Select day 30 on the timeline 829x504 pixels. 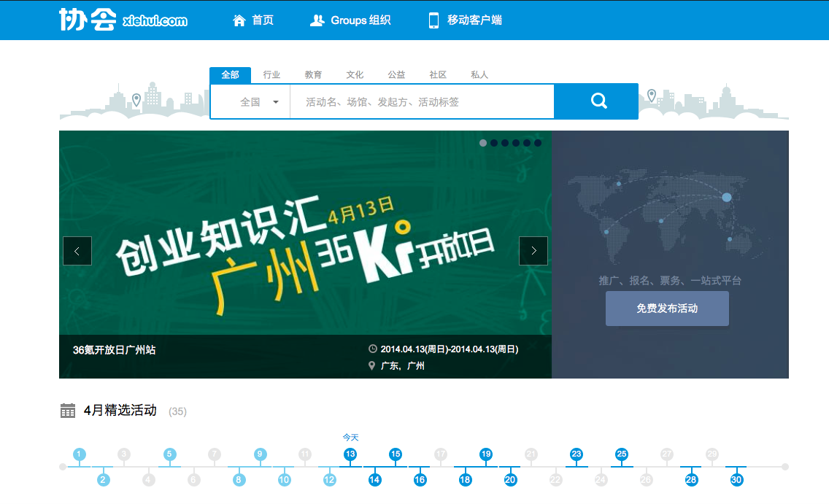click(x=736, y=480)
